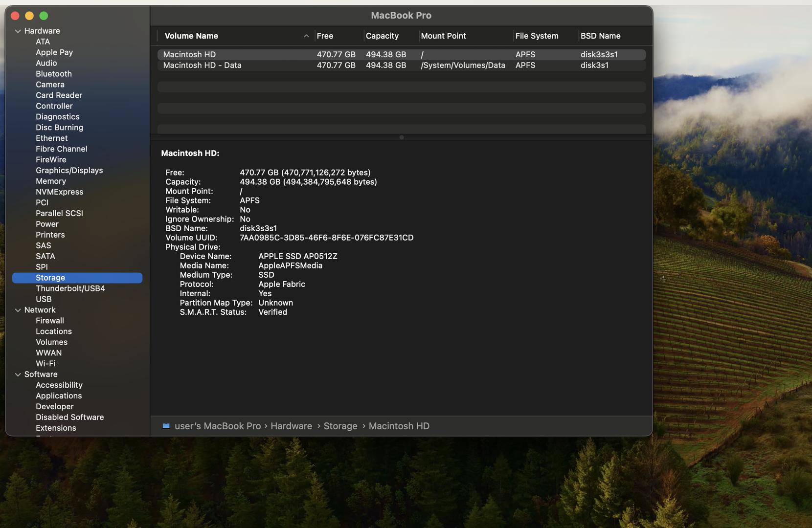Click user's MacBook Pro in path bar

(218, 426)
